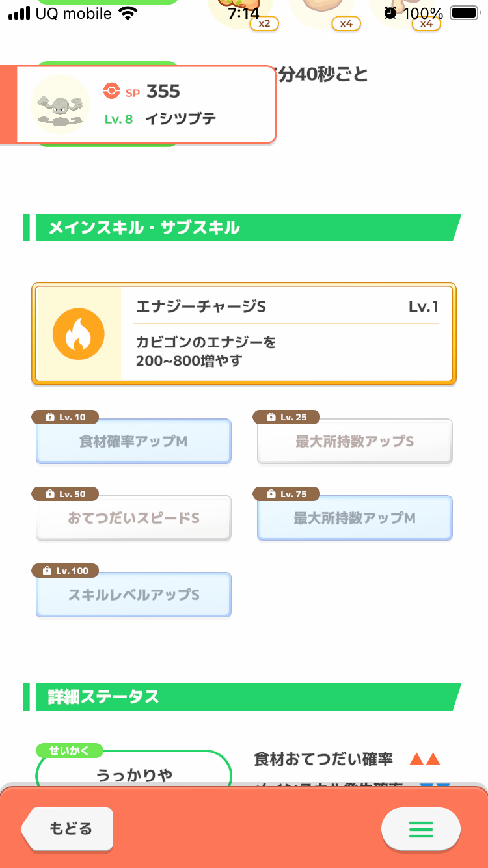
Task: Select the 最大所持数アップS sub skill
Action: point(355,442)
